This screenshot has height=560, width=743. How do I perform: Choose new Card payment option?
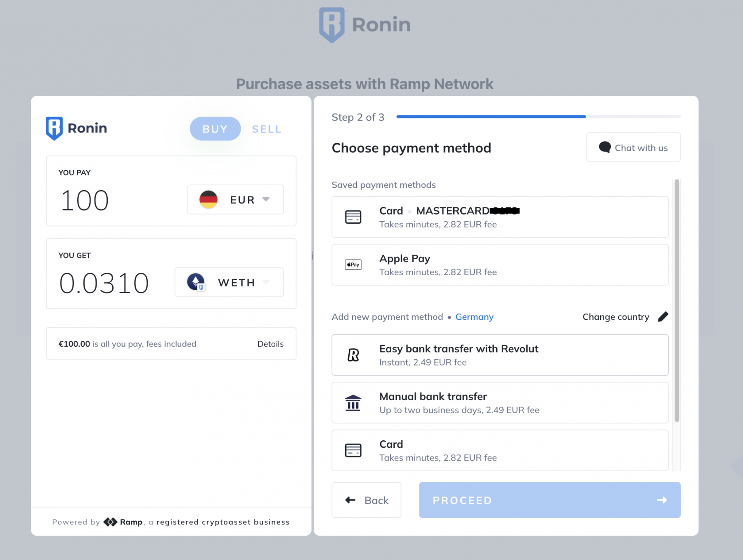point(500,450)
